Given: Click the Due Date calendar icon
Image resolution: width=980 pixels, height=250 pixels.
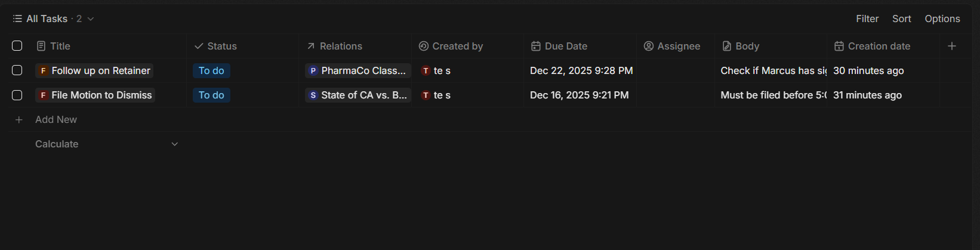Looking at the screenshot, I should pos(536,47).
